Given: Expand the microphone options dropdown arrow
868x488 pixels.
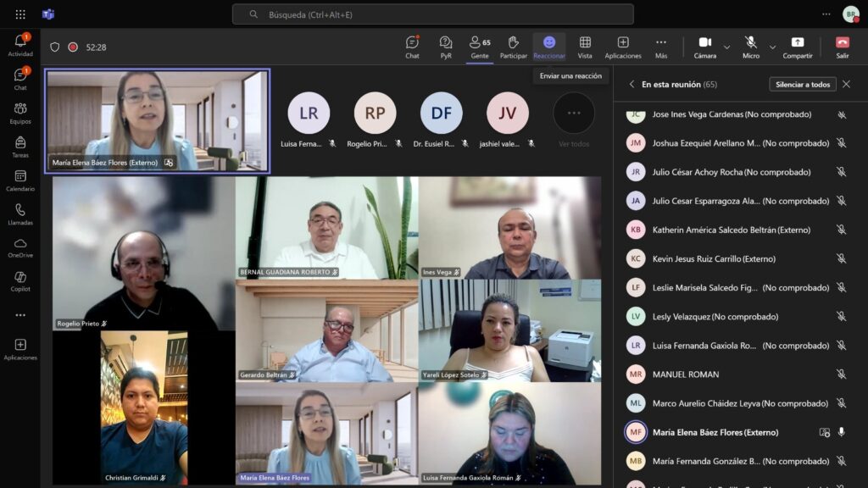Looking at the screenshot, I should (772, 47).
